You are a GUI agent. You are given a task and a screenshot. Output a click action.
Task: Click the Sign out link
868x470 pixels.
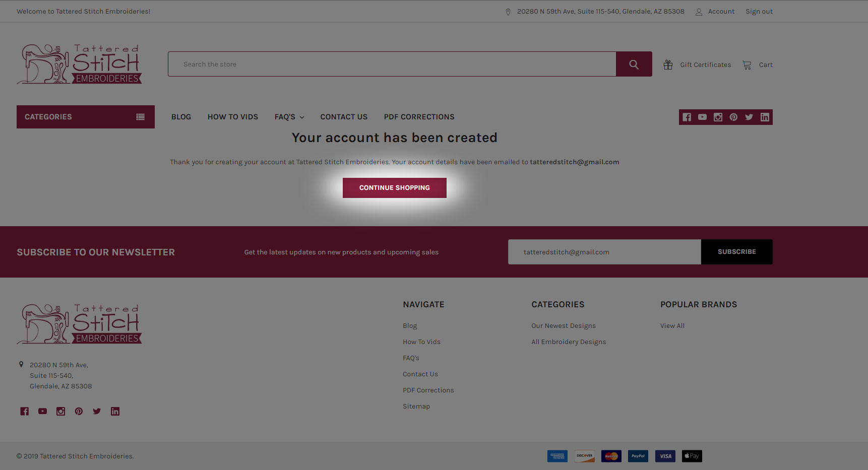click(x=759, y=12)
